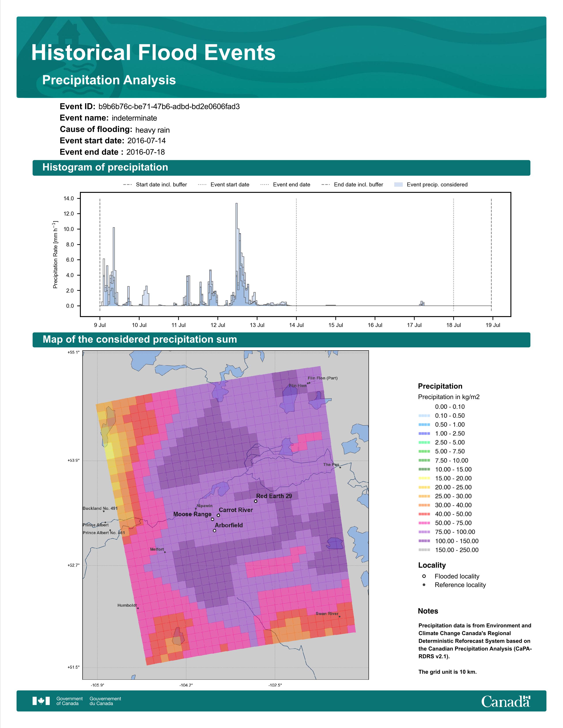The height and width of the screenshot is (728, 563).
Task: Click the Historical Flood Events title
Action: coord(153,53)
